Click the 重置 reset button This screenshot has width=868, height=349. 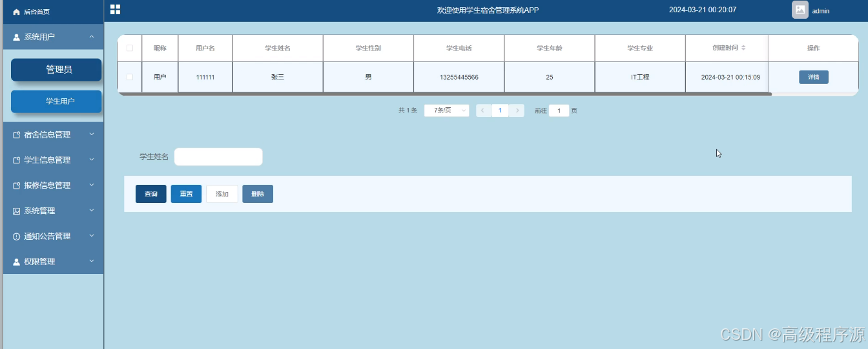(x=186, y=194)
